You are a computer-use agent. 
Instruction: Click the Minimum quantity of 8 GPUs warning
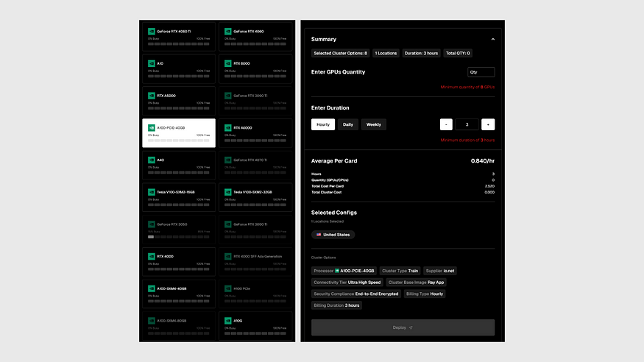tap(467, 87)
